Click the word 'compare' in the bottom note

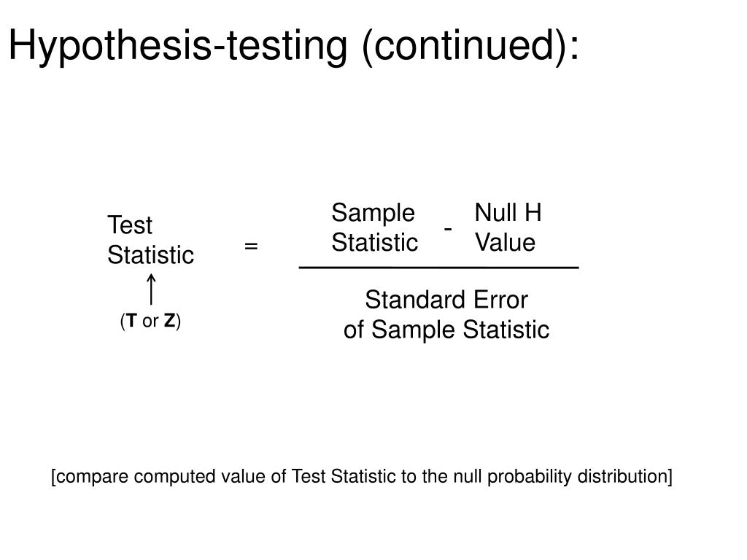[x=92, y=477]
